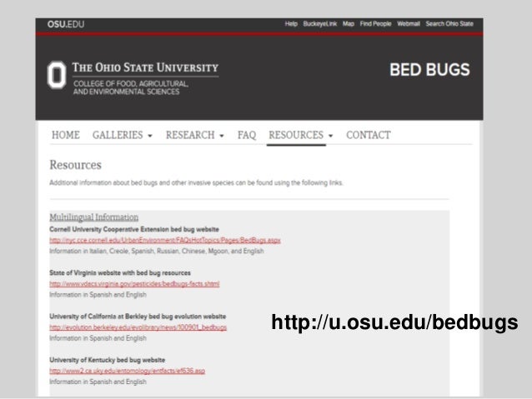Select the CONTACT menu item

click(369, 135)
